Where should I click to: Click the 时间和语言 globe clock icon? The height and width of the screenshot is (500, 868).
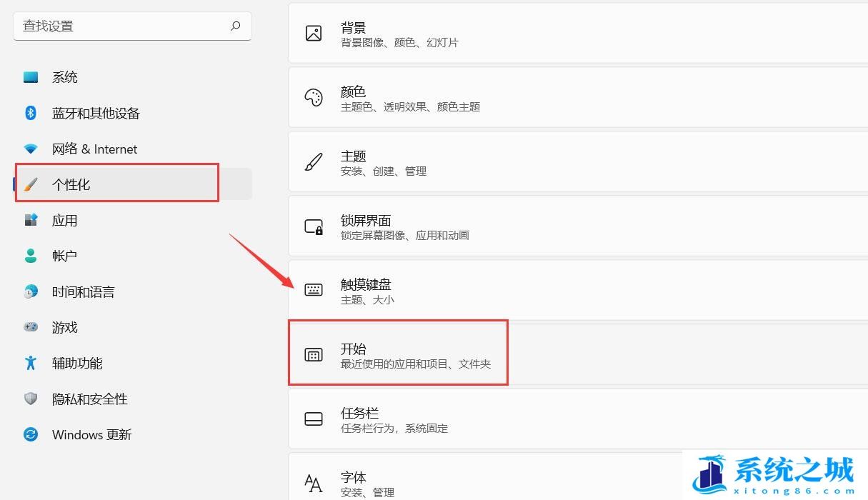(x=31, y=291)
